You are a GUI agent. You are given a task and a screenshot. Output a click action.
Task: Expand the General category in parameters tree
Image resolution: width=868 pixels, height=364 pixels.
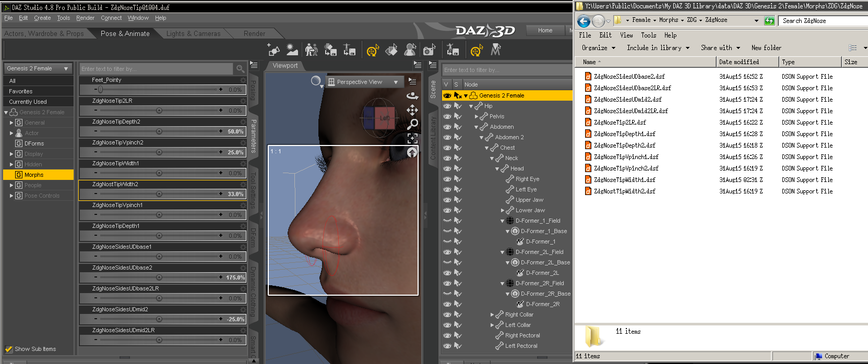[x=11, y=123]
